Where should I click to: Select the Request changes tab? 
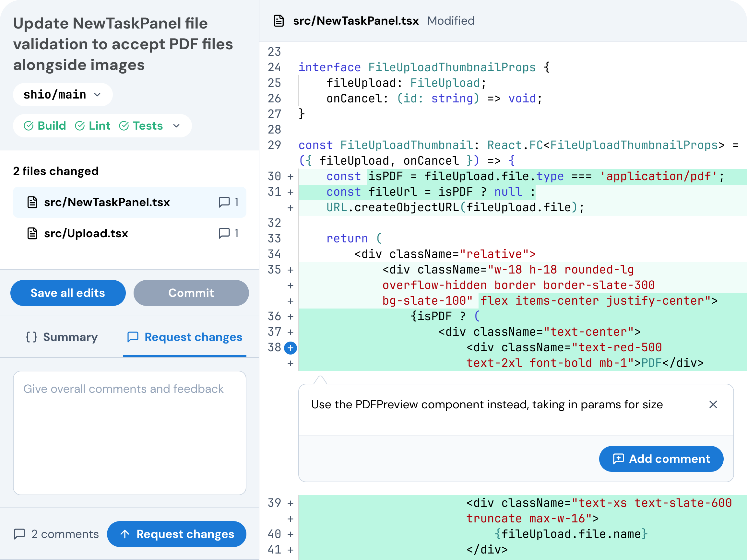pos(185,337)
